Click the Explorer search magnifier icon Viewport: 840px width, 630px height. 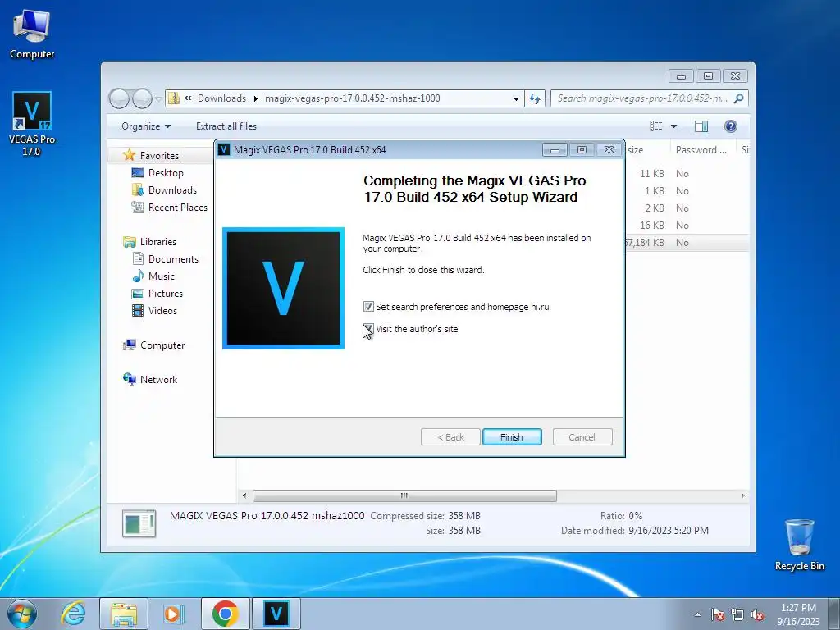739,98
